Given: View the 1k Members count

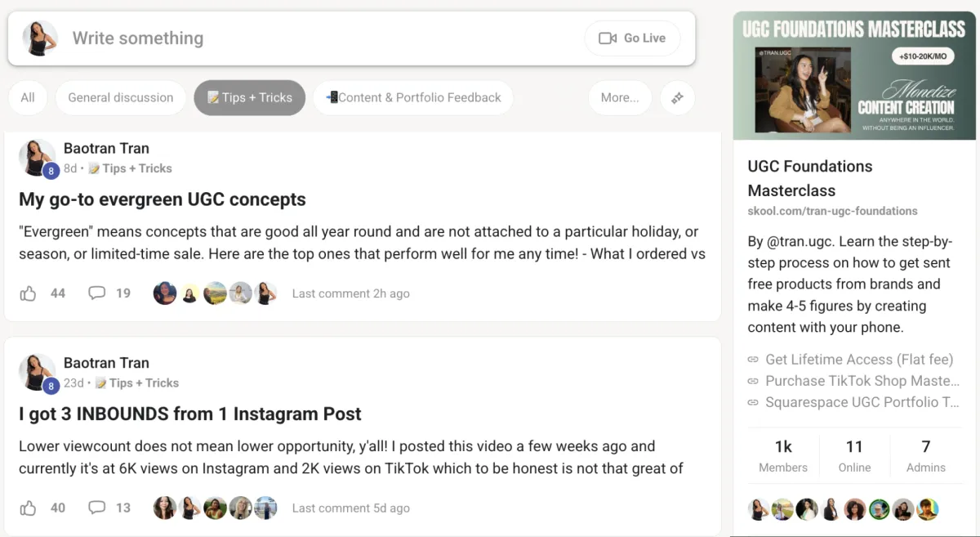Looking at the screenshot, I should (x=783, y=455).
